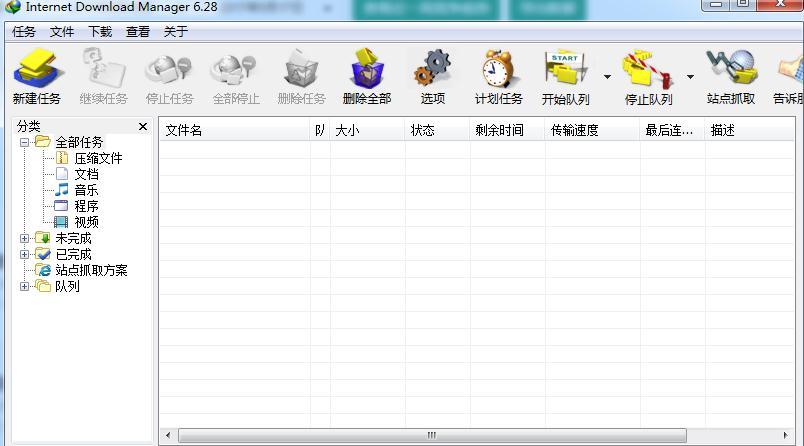Expand the 队列 tree node
The image size is (804, 446).
click(24, 286)
